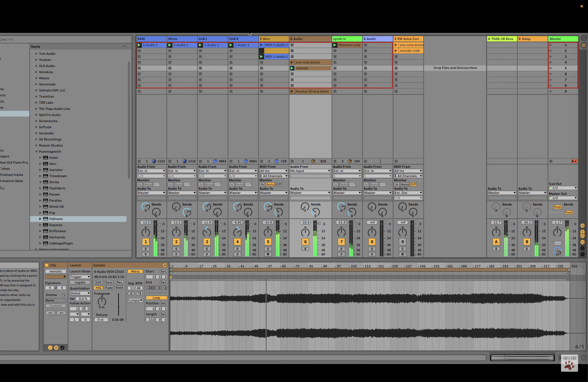The image size is (588, 382).
Task: Click RAW track Send A knob
Action: coord(145,207)
